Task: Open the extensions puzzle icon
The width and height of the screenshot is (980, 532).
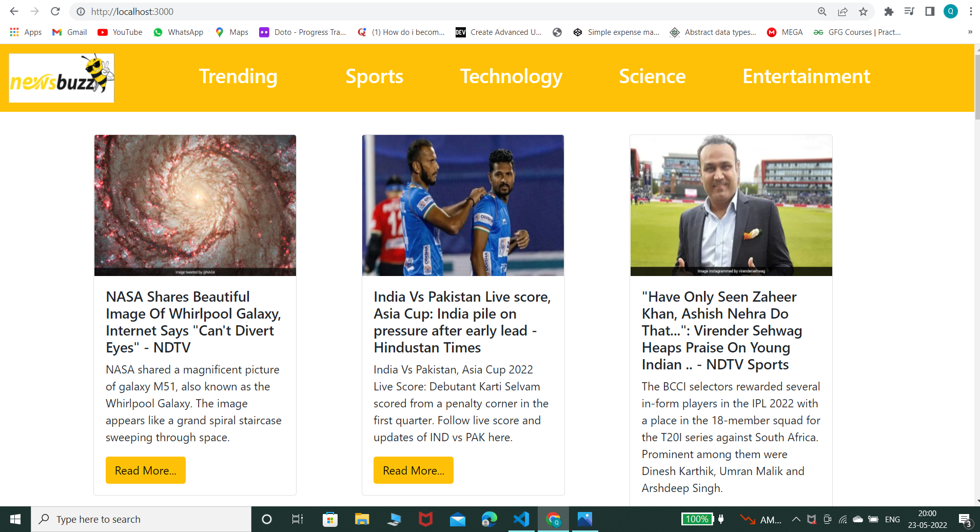Action: (889, 11)
